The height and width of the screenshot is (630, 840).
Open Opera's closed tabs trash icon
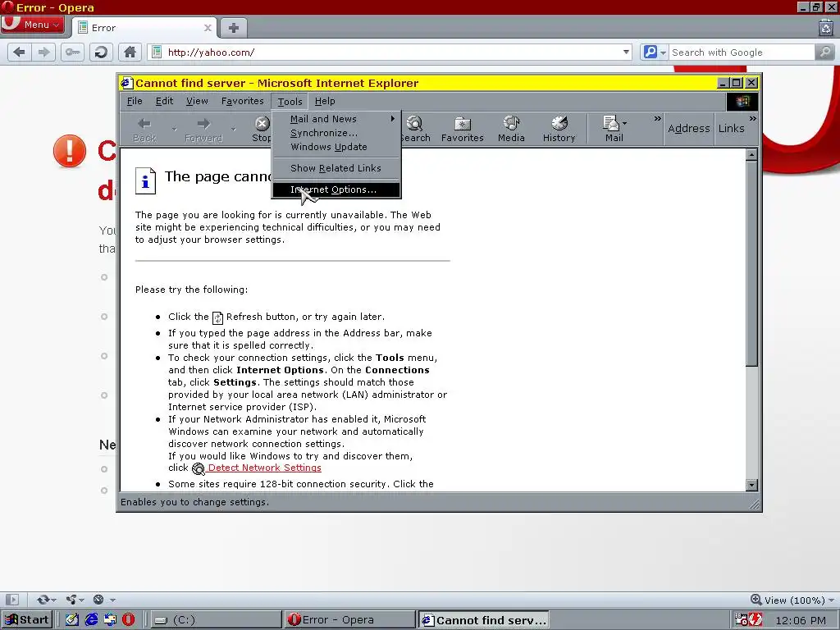[x=825, y=27]
